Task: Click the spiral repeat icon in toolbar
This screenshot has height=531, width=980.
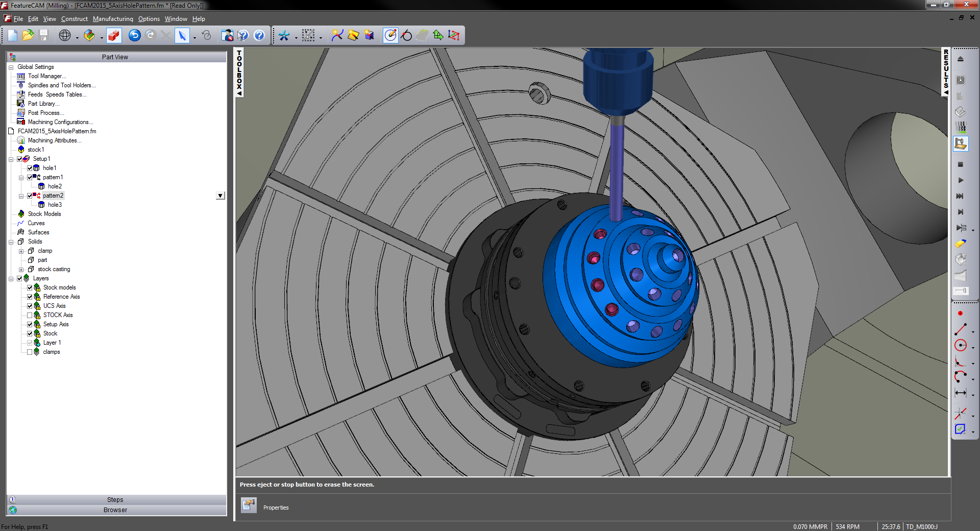Action: (x=206, y=35)
